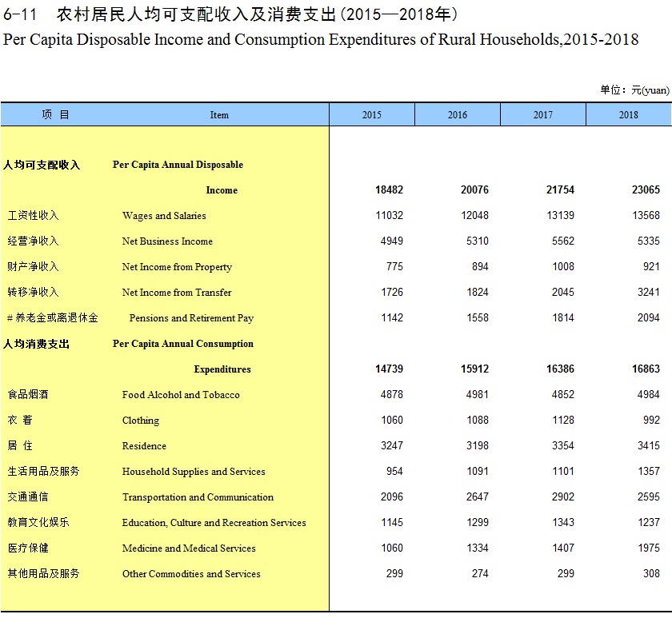Select 'Education, Culture and Recreation Services' label

coord(214,522)
